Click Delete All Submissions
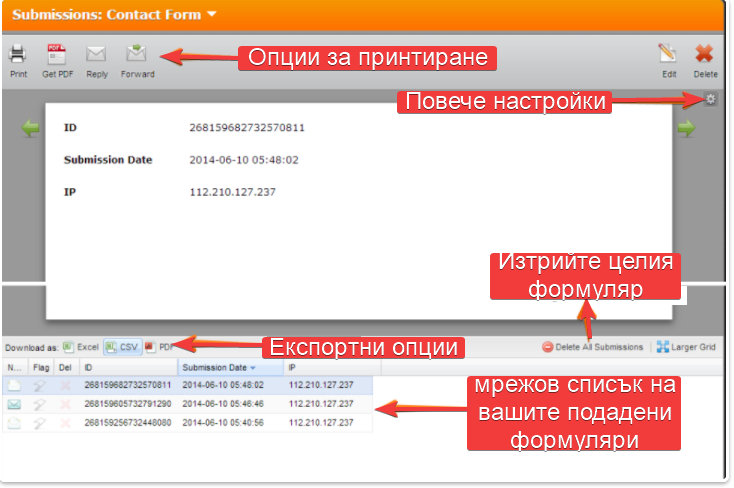The height and width of the screenshot is (488, 734). coord(593,347)
